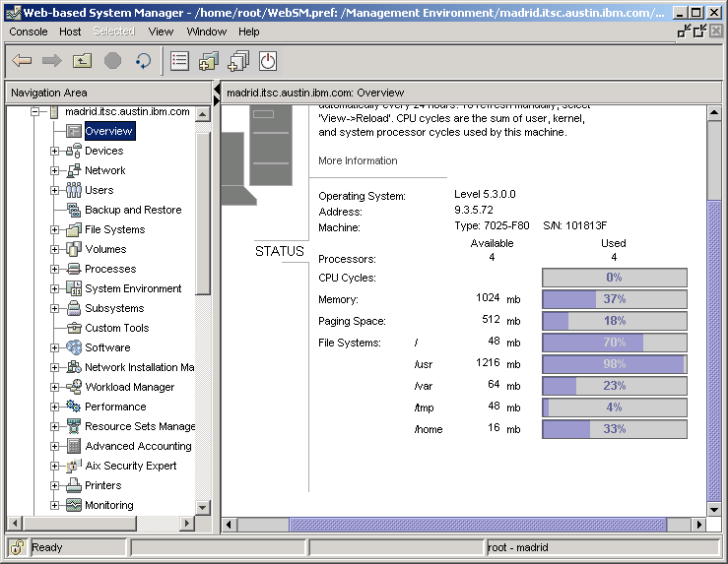Screen dimensions: 728x564
Task: Click the security key icon in status bar
Action: point(17,547)
